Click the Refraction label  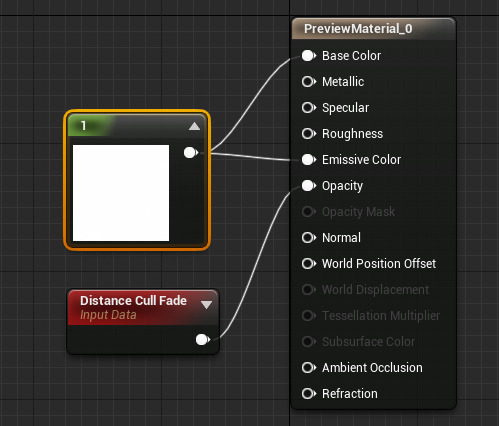tap(350, 394)
